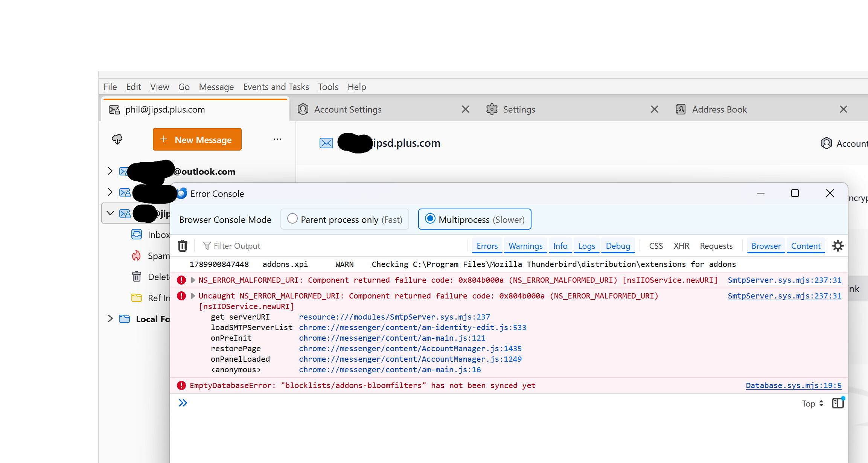The width and height of the screenshot is (868, 463).
Task: Clear console output with trash icon
Action: (183, 246)
